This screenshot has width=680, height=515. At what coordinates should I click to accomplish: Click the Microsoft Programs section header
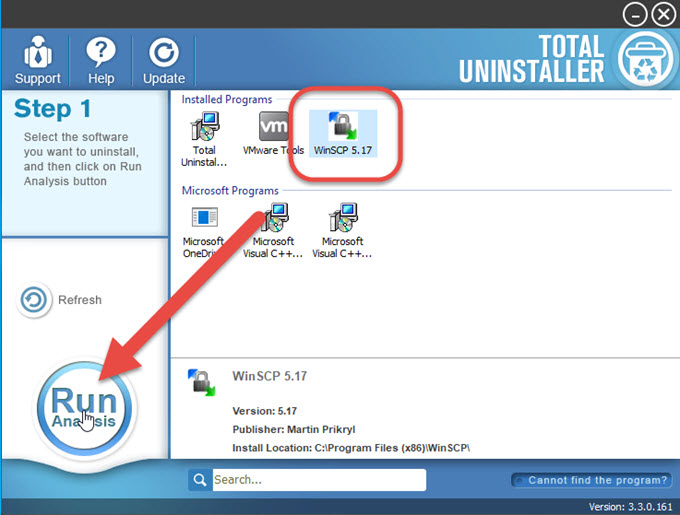230,190
